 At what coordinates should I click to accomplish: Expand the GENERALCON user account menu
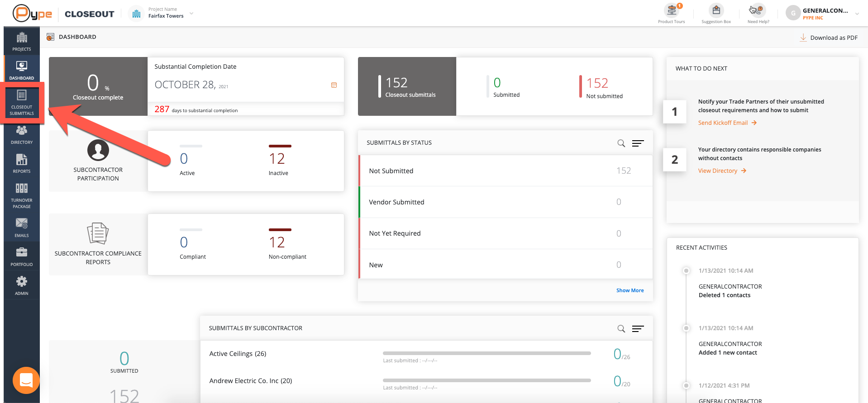[x=857, y=14]
